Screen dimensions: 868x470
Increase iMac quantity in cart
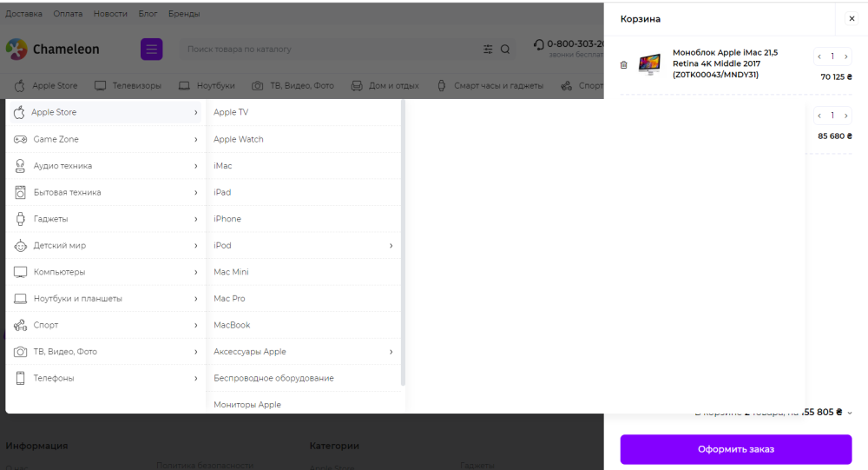[x=845, y=56]
